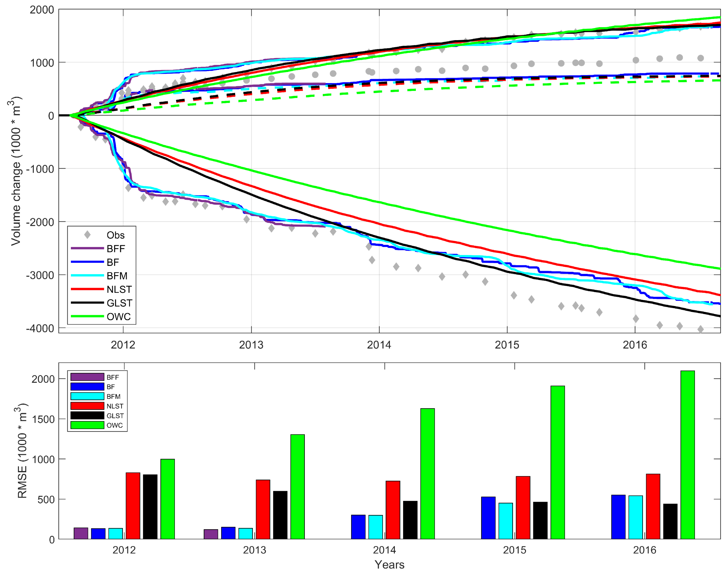Viewport: 728px width, 574px height.
Task: Click the green OWC swatch in bar legend
Action: [87, 425]
